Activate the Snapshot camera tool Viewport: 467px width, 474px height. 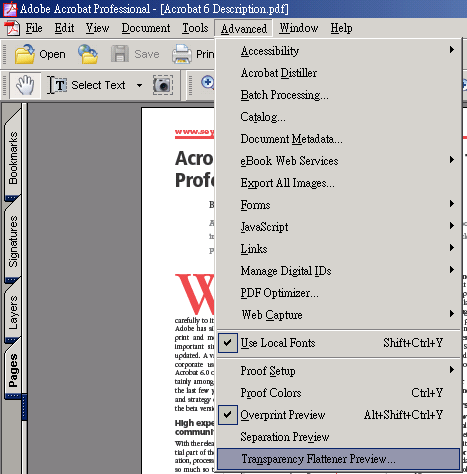pos(163,85)
